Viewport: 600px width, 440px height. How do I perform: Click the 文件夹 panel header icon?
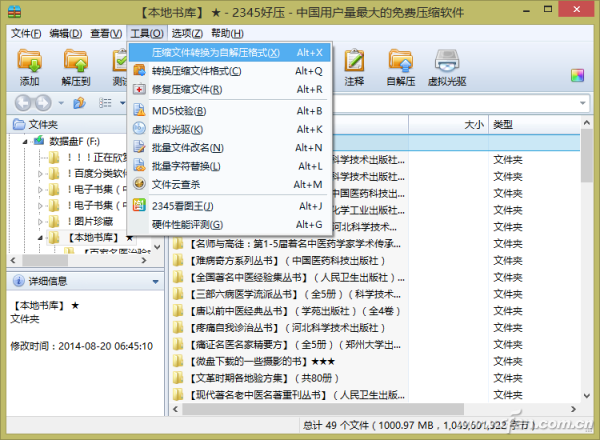click(x=18, y=124)
